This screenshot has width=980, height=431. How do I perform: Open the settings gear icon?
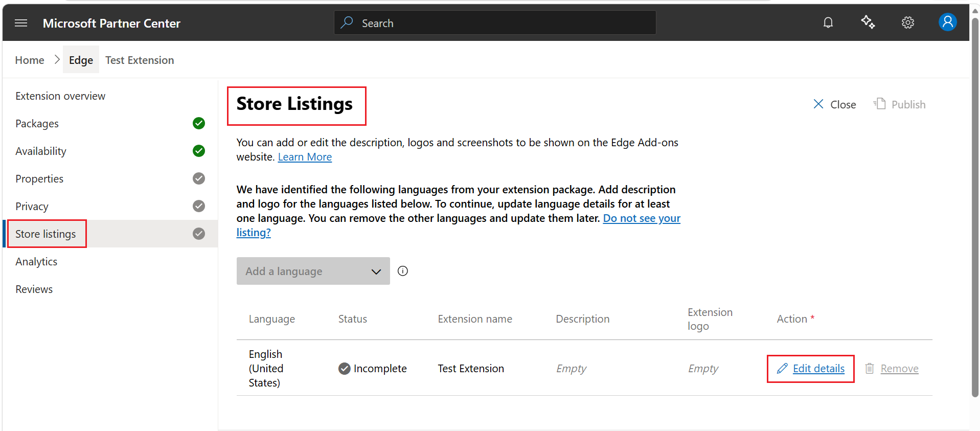click(908, 22)
